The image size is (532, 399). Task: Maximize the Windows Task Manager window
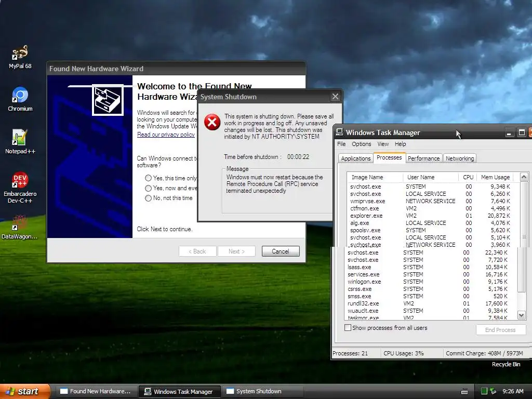pos(522,132)
